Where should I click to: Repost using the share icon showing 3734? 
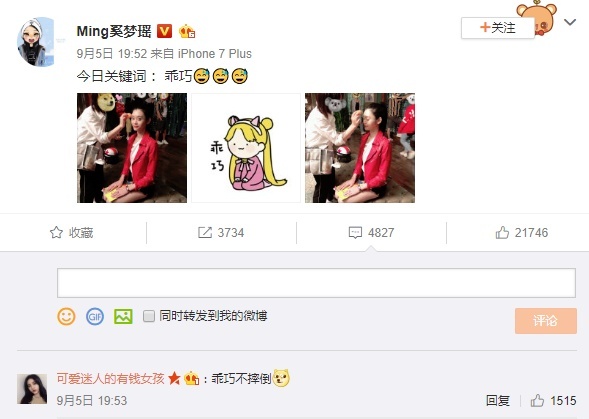coord(205,233)
